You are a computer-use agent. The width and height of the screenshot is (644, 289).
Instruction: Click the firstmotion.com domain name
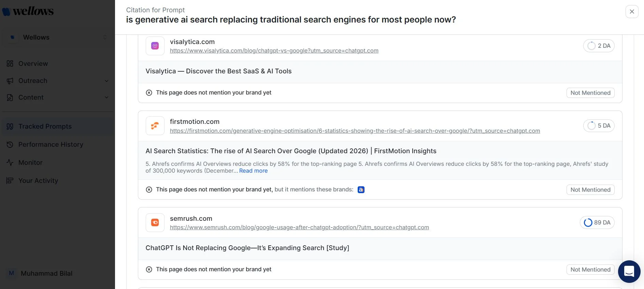195,121
